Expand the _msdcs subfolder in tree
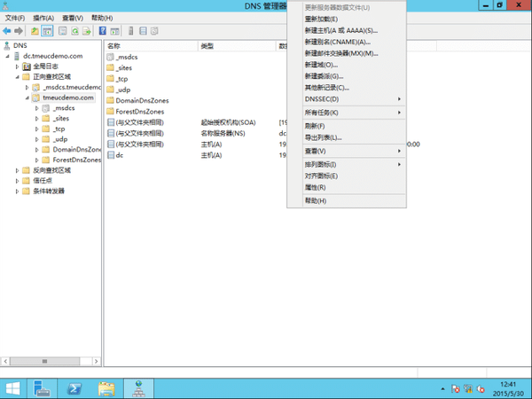Screen dimensions: 532x399 [36, 108]
